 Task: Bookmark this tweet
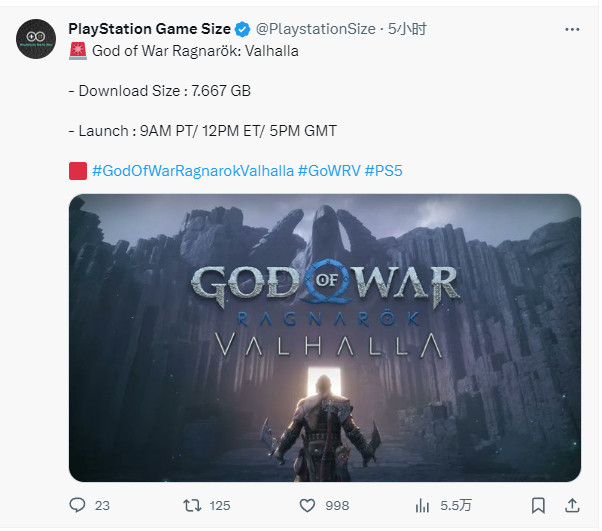(x=538, y=505)
